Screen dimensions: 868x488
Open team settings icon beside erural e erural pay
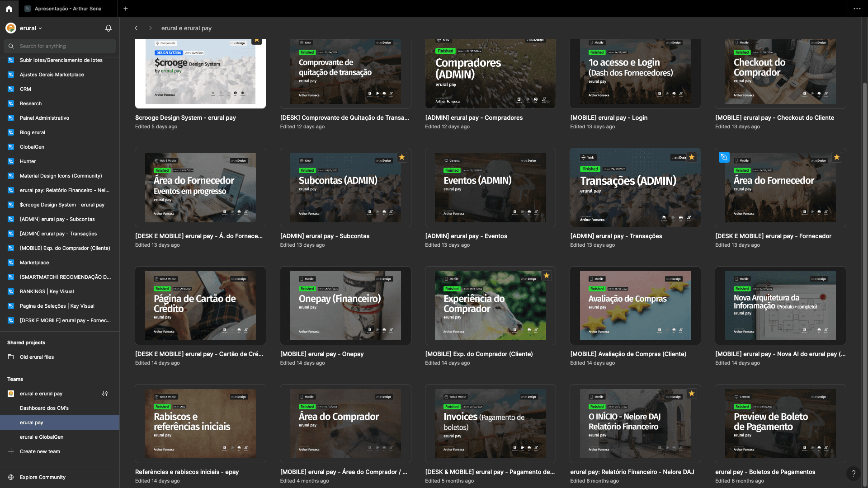coord(105,394)
